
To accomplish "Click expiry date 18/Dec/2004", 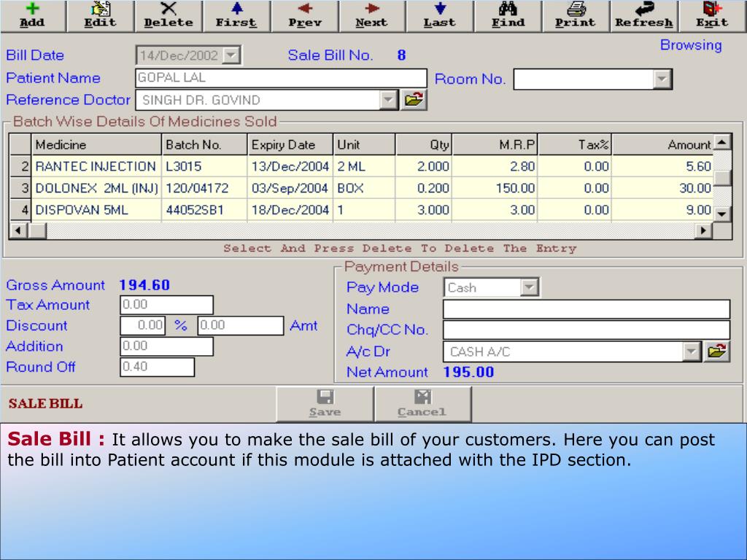I will point(290,210).
